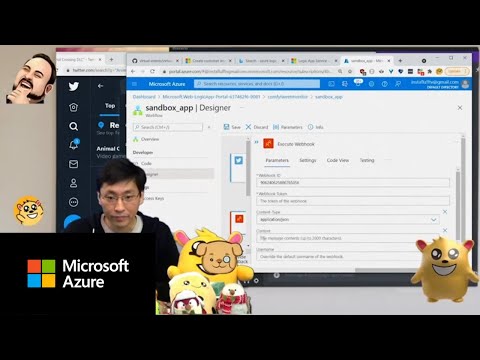Bookmark the page with the star icon
The image size is (480, 360).
(350, 71)
